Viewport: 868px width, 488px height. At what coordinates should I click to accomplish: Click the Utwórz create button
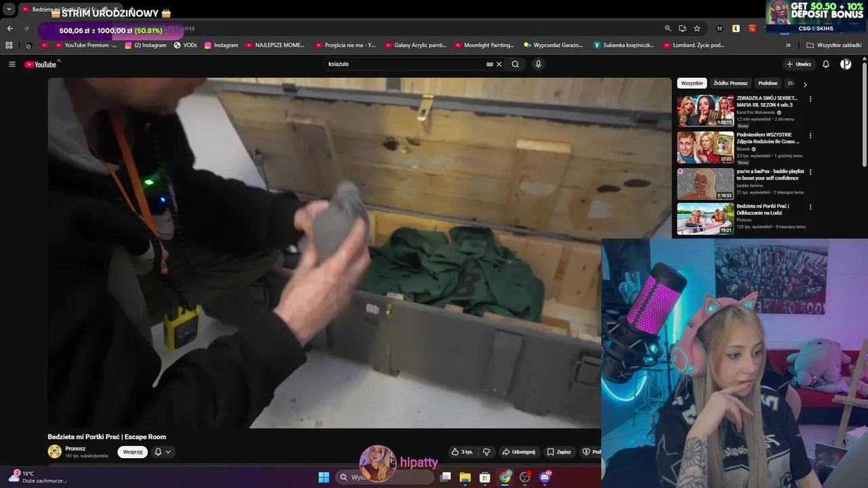(799, 64)
